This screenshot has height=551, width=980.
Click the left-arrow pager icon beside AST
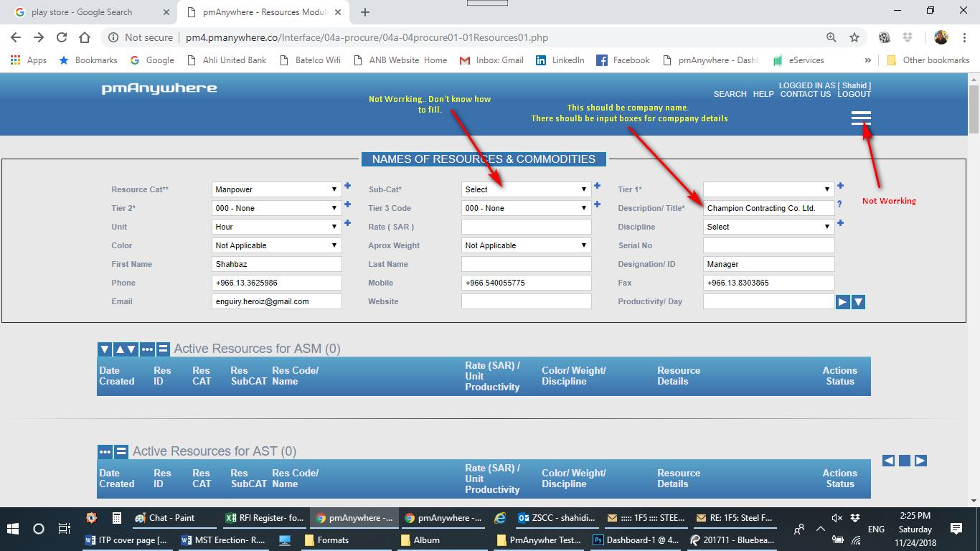888,461
